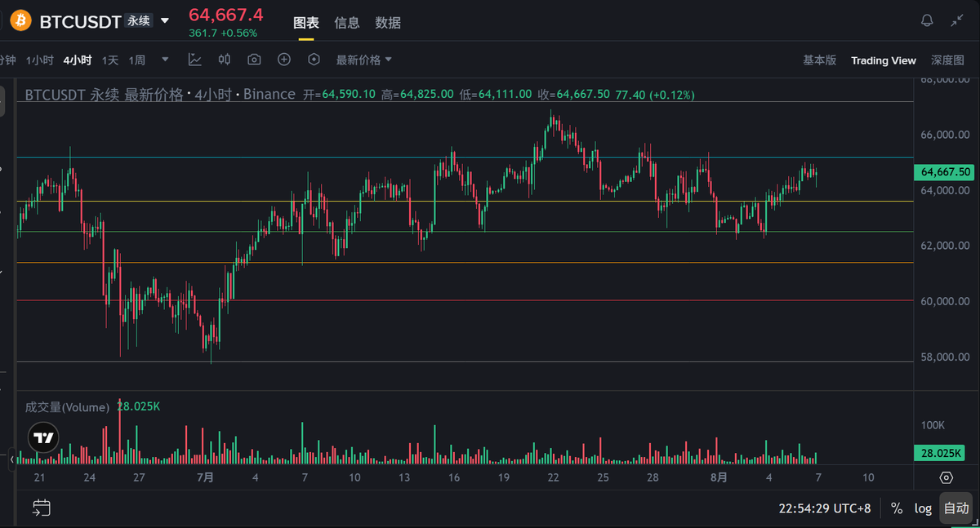The width and height of the screenshot is (980, 528).
Task: Click the 58,000.00 price axis label
Action: click(946, 357)
